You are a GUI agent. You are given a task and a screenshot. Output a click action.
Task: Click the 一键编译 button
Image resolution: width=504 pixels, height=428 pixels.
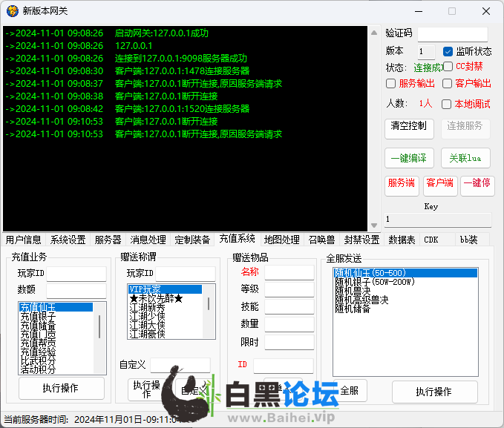409,158
